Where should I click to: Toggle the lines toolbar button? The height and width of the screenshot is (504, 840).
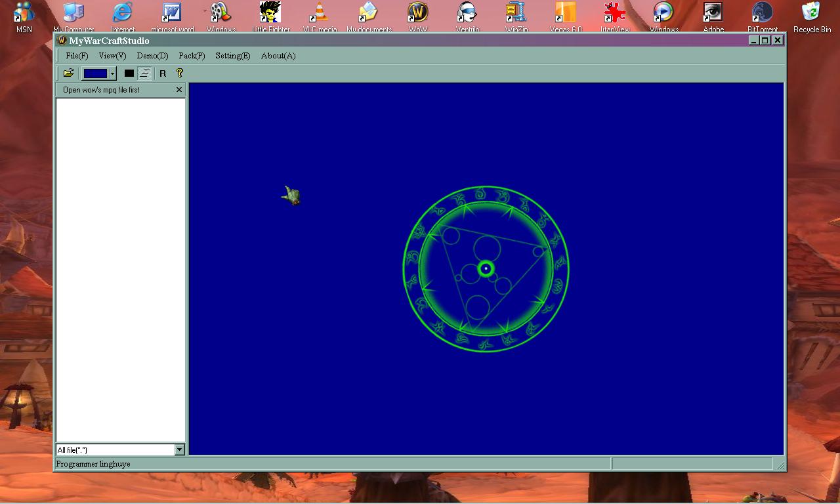coord(144,73)
